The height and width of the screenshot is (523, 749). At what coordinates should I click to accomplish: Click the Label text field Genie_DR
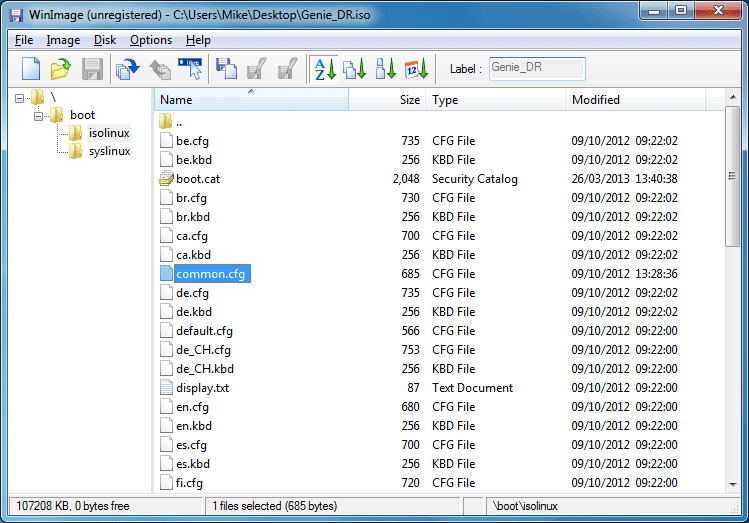tap(537, 68)
